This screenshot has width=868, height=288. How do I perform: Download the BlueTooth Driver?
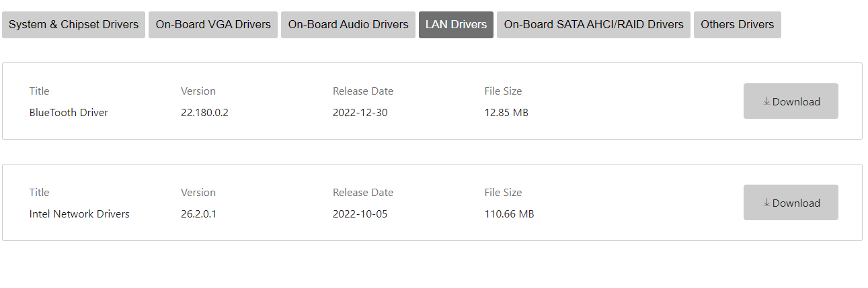[791, 101]
